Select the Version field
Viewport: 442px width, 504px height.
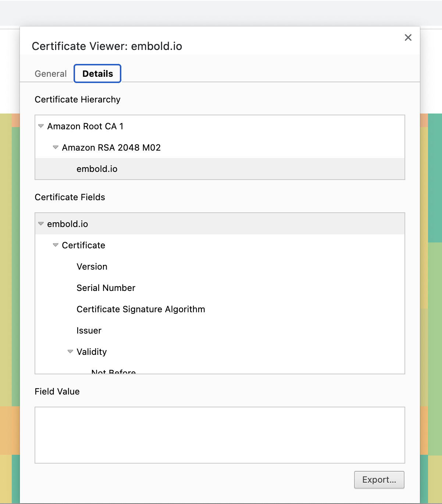(220, 266)
